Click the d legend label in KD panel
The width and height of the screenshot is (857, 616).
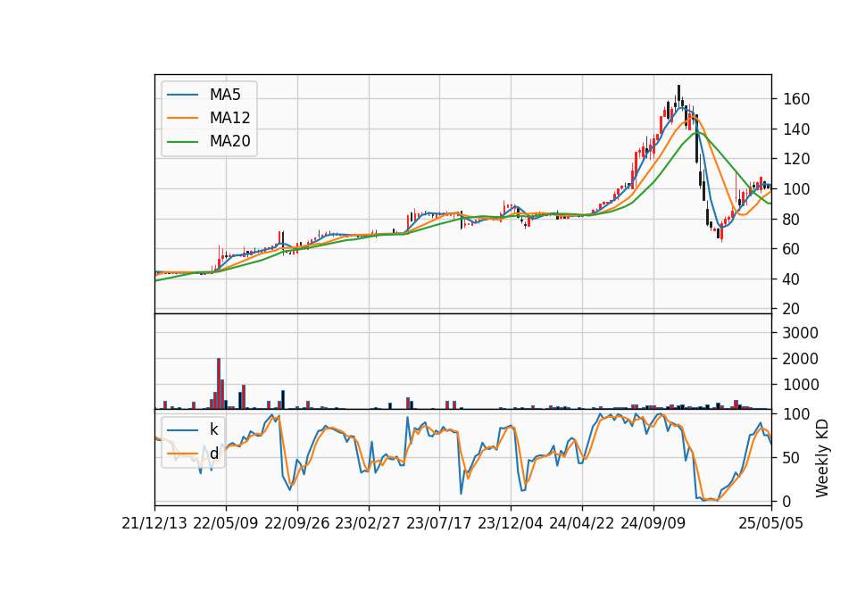tap(213, 454)
